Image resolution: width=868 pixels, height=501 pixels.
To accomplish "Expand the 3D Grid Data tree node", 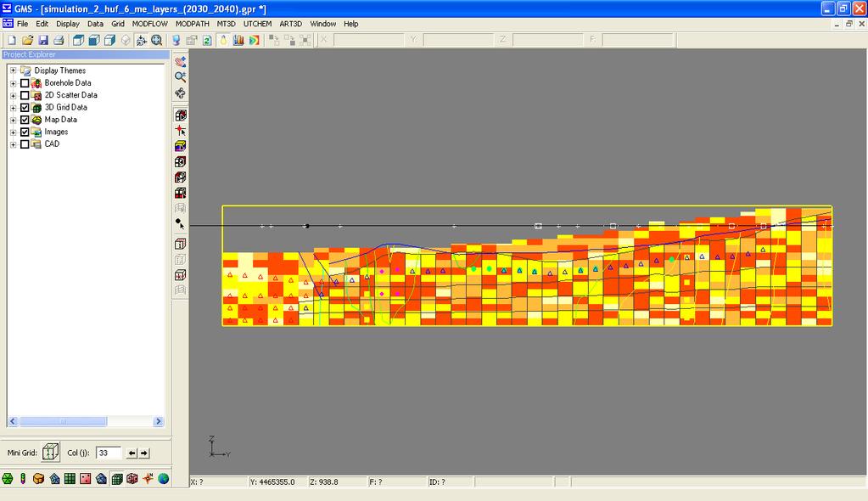I will pyautogui.click(x=14, y=108).
